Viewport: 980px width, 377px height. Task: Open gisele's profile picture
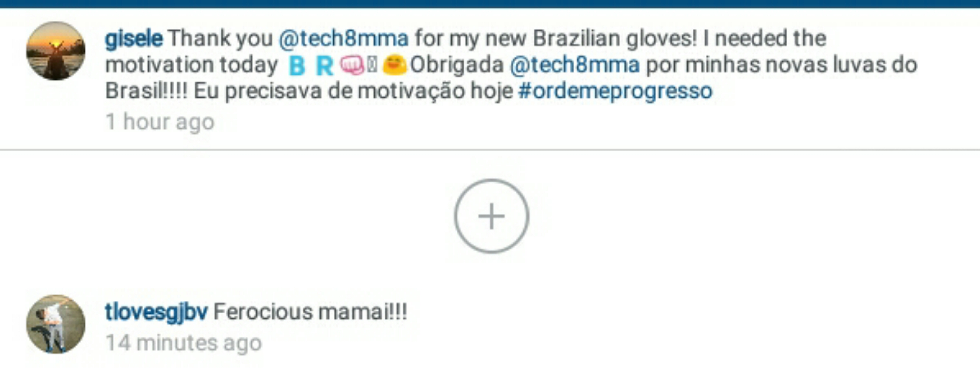[x=55, y=51]
